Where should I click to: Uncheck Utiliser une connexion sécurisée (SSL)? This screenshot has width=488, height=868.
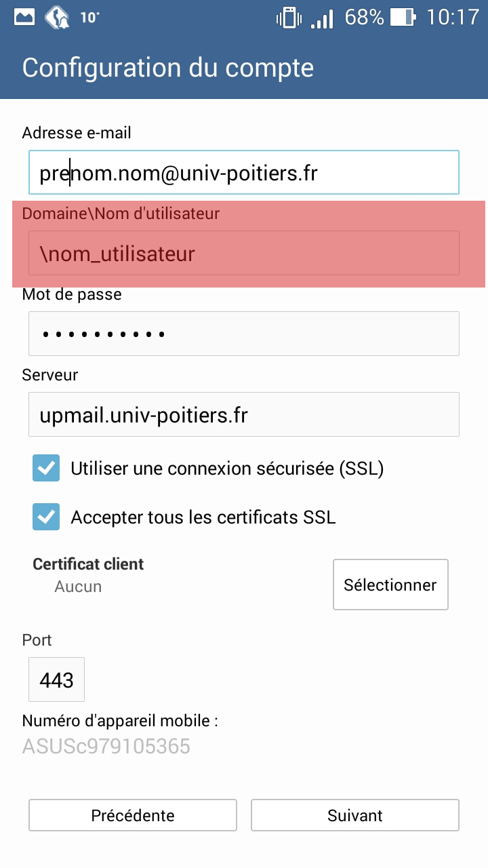point(46,468)
